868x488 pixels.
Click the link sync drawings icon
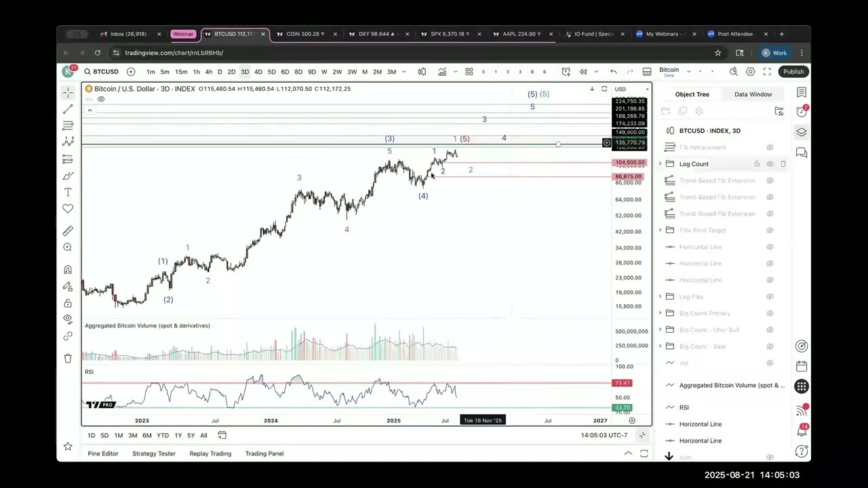click(68, 336)
